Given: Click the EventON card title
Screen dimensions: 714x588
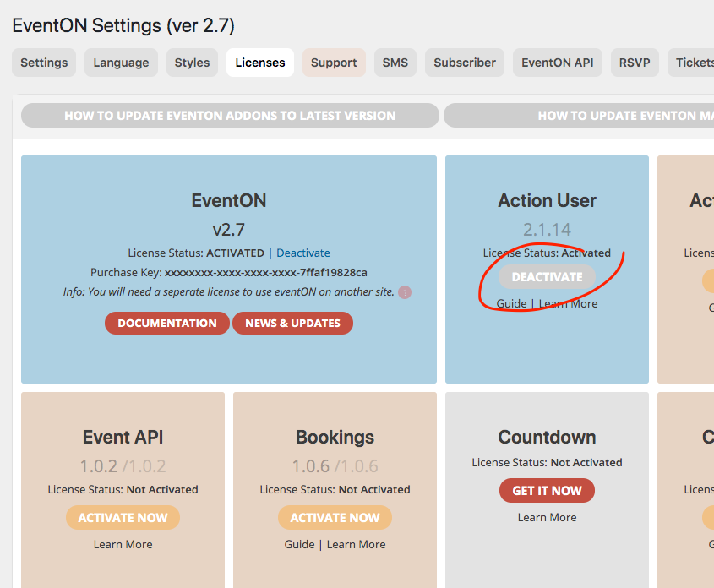Looking at the screenshot, I should (229, 200).
